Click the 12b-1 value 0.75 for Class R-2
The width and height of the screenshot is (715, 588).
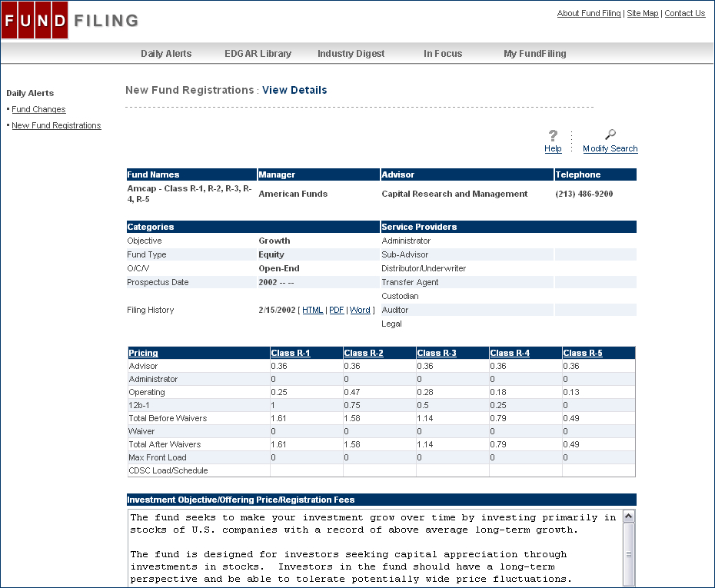[352, 405]
